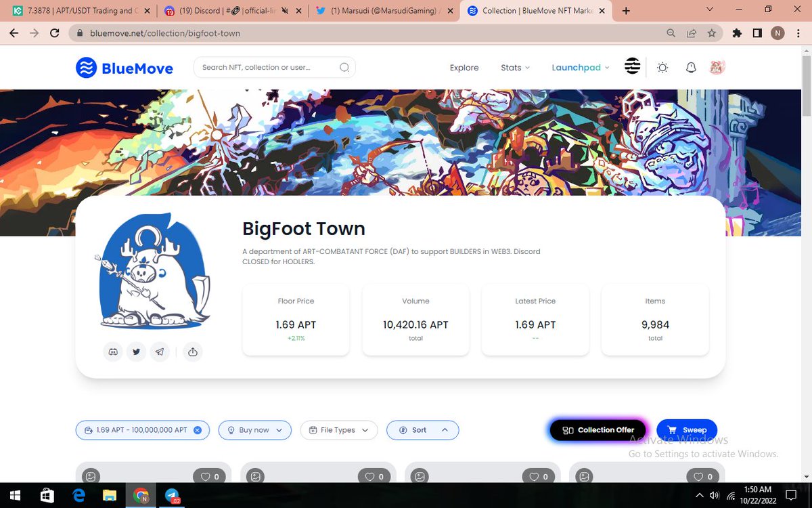
Task: Open the Stats menu dropdown
Action: coord(515,68)
